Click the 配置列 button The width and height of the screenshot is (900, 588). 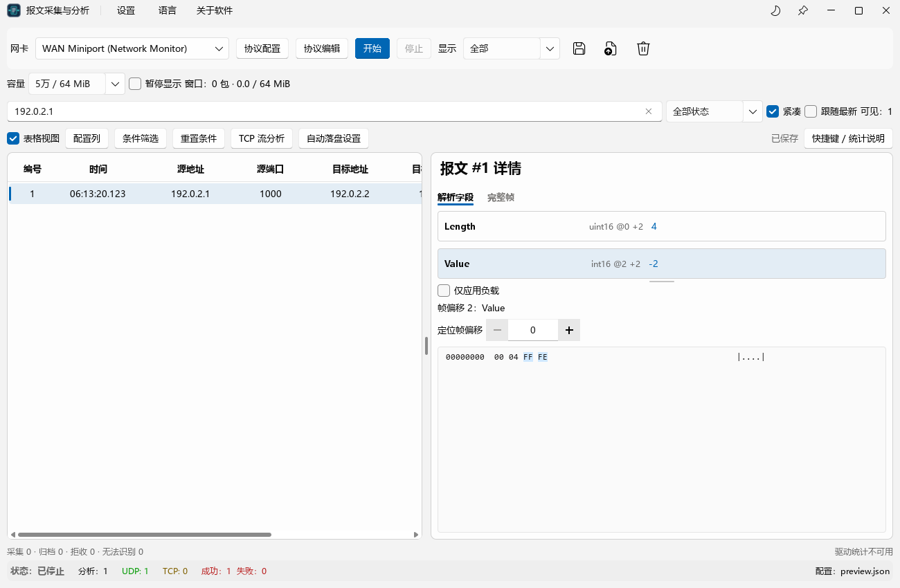tap(87, 138)
